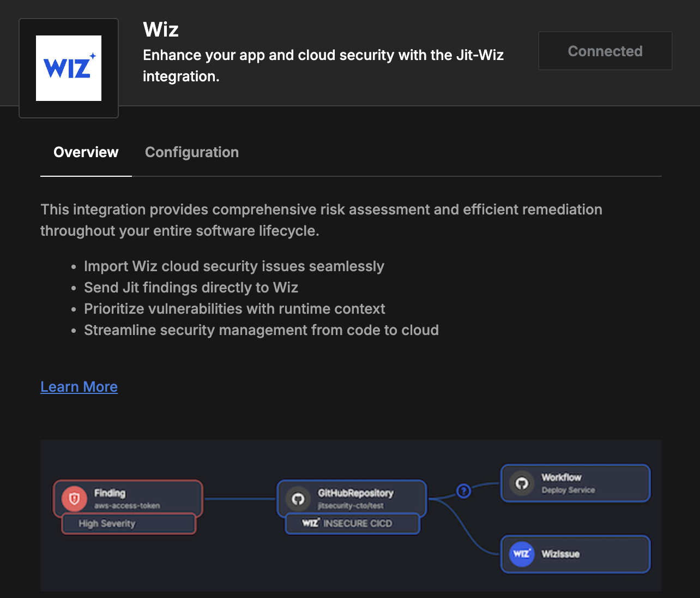
Task: Select the GitHubRepository jitsecurity-cto/test node
Action: 352,498
